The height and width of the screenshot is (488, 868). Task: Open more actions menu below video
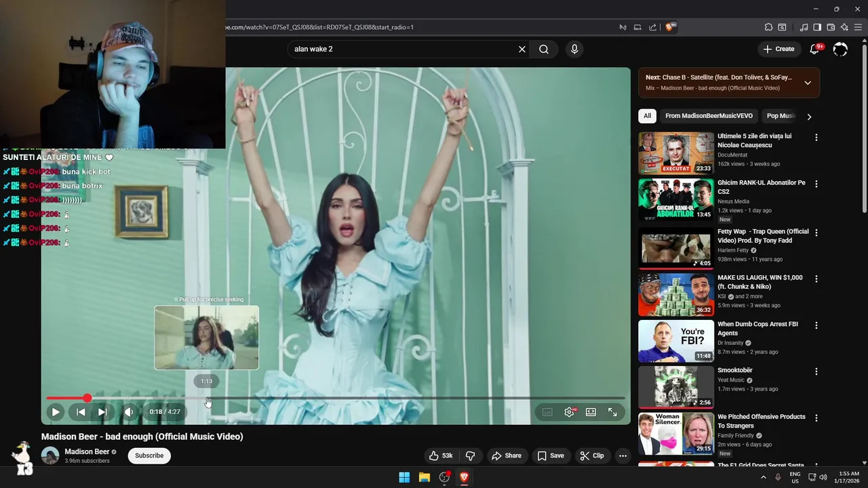(623, 455)
